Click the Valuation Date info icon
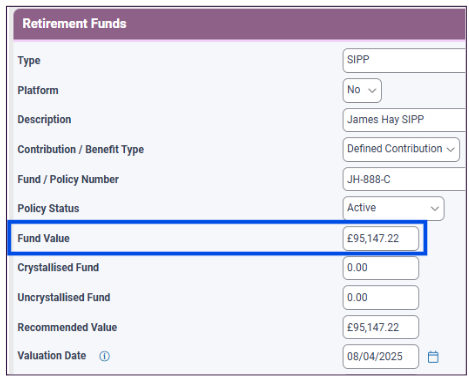This screenshot has width=469, height=379. [x=104, y=356]
